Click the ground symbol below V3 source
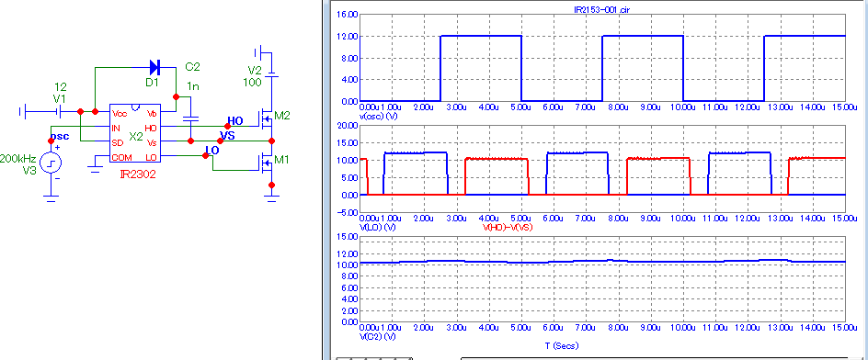Screen dimensions: 868x360 [51, 197]
